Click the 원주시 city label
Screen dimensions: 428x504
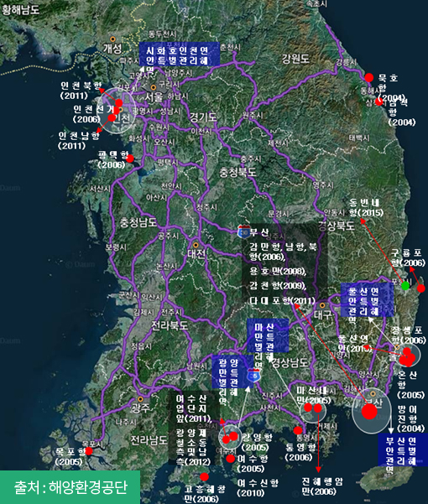pos(253,115)
